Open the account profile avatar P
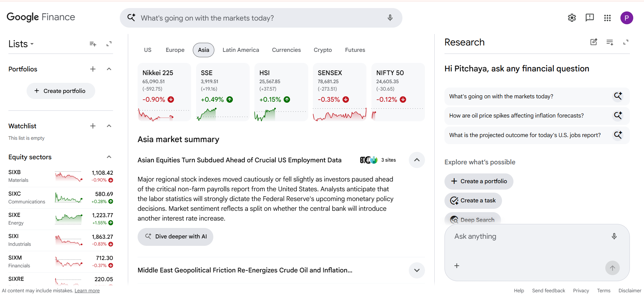644x296 pixels. click(x=627, y=18)
